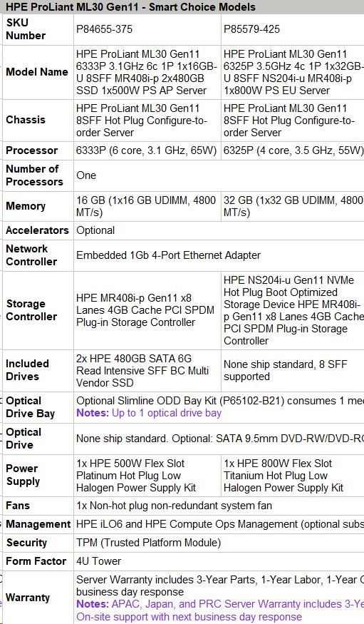Select the SKU number P84655-375 cell
Viewport: 364px width, 624px height.
(x=147, y=29)
